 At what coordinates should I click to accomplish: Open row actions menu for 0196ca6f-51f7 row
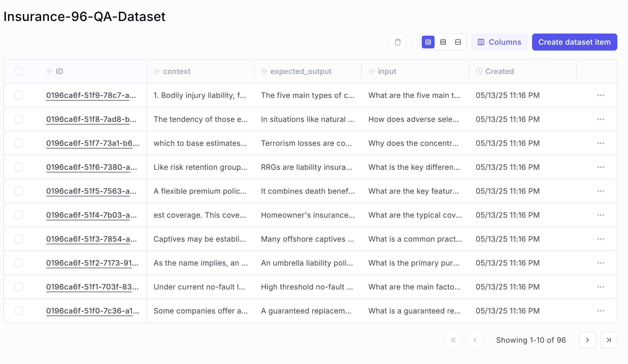(601, 143)
